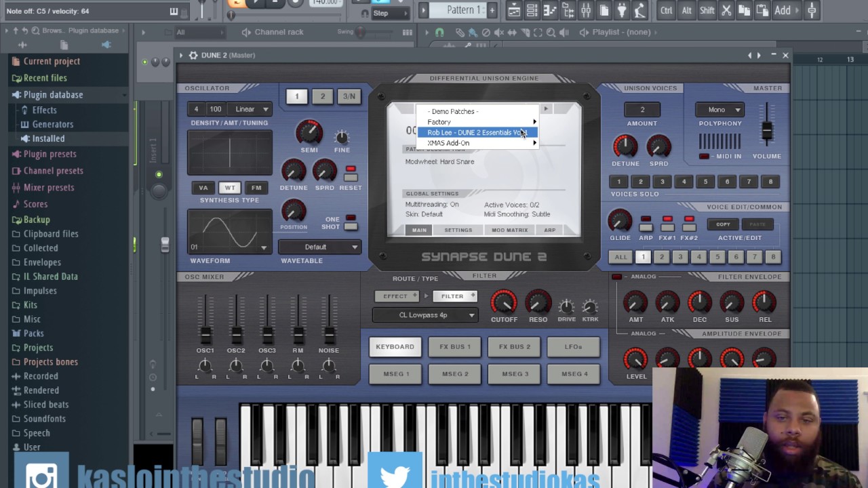This screenshot has height=488, width=868.
Task: Choose Factory in the patch menu
Action: 478,122
